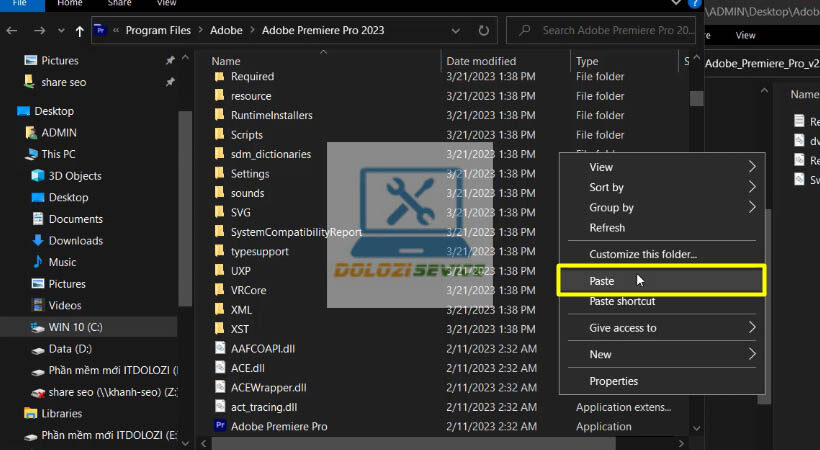The width and height of the screenshot is (820, 450).
Task: Open 3D Objects in the navigation pane
Action: pos(75,176)
